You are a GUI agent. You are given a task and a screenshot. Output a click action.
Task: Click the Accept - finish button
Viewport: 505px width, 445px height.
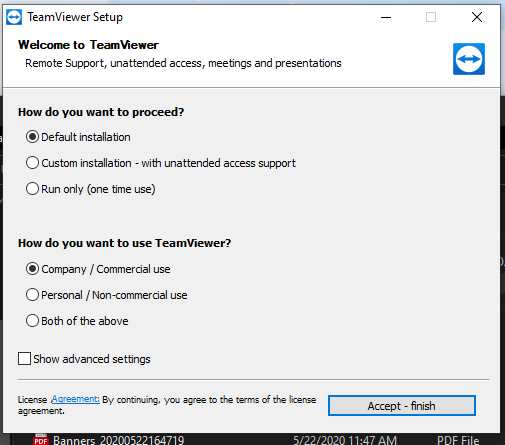(402, 406)
